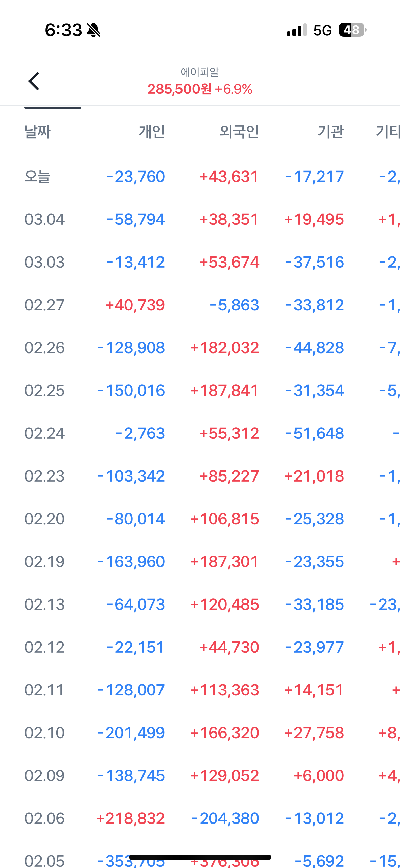Tap individual value +40,739 on 02.27
The height and width of the screenshot is (868, 400).
coord(135,305)
